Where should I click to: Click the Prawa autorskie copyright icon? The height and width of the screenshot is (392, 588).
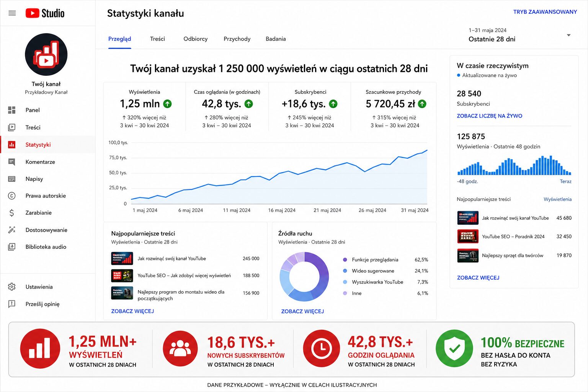pyautogui.click(x=12, y=196)
